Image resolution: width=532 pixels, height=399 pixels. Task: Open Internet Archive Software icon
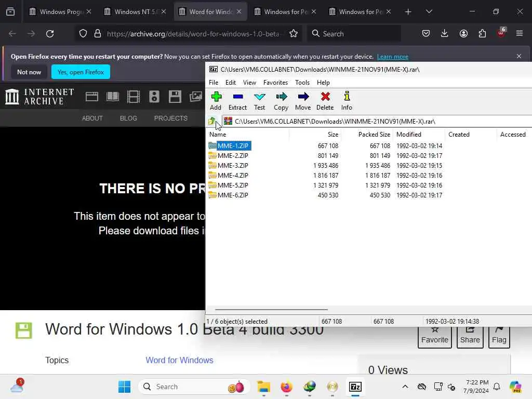[x=175, y=97]
